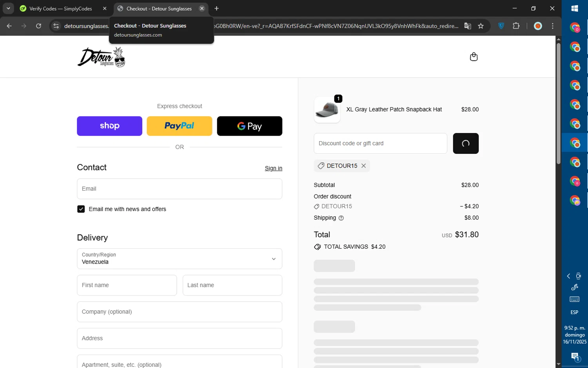Open the shopping bag cart icon

pyautogui.click(x=474, y=57)
